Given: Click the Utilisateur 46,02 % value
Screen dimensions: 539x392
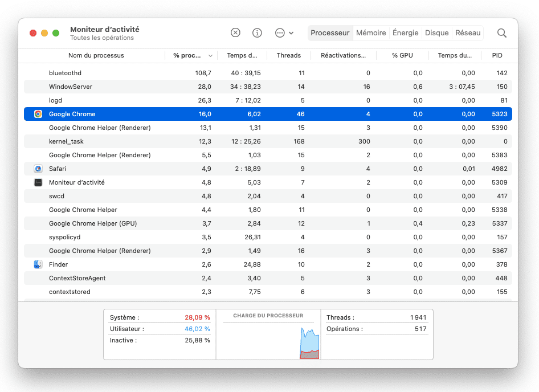Looking at the screenshot, I should pos(197,329).
